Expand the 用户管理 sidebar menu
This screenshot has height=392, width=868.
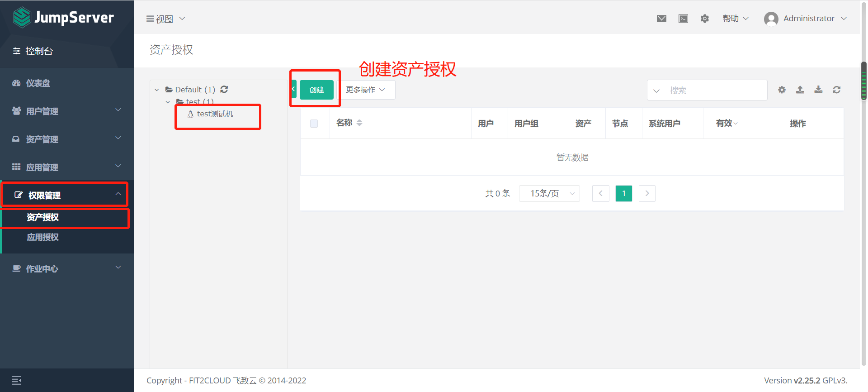coord(67,111)
